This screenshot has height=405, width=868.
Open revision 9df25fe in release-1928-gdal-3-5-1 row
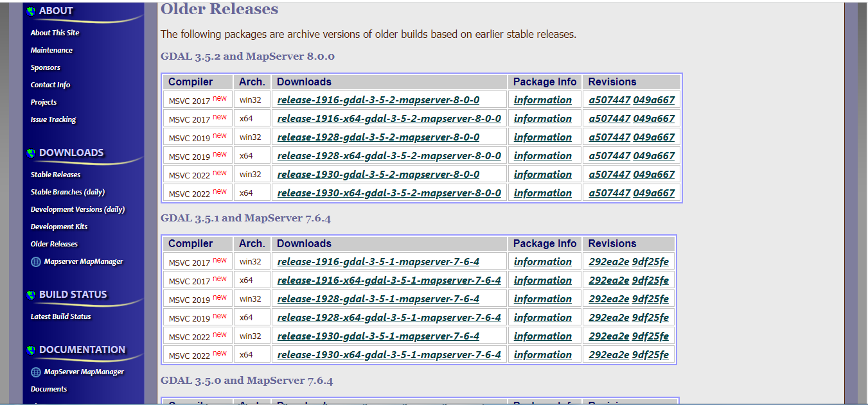[650, 299]
